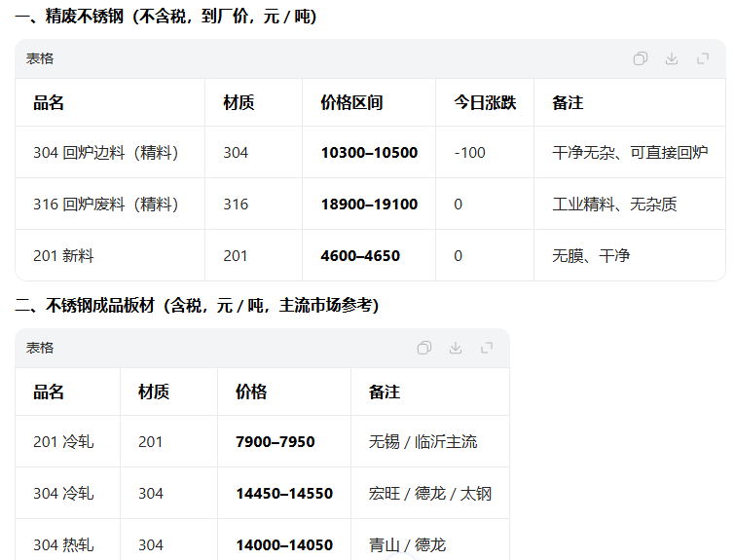Download the finished sheet (成品板材) table
Screen dimensions: 735x560
[x=455, y=348]
